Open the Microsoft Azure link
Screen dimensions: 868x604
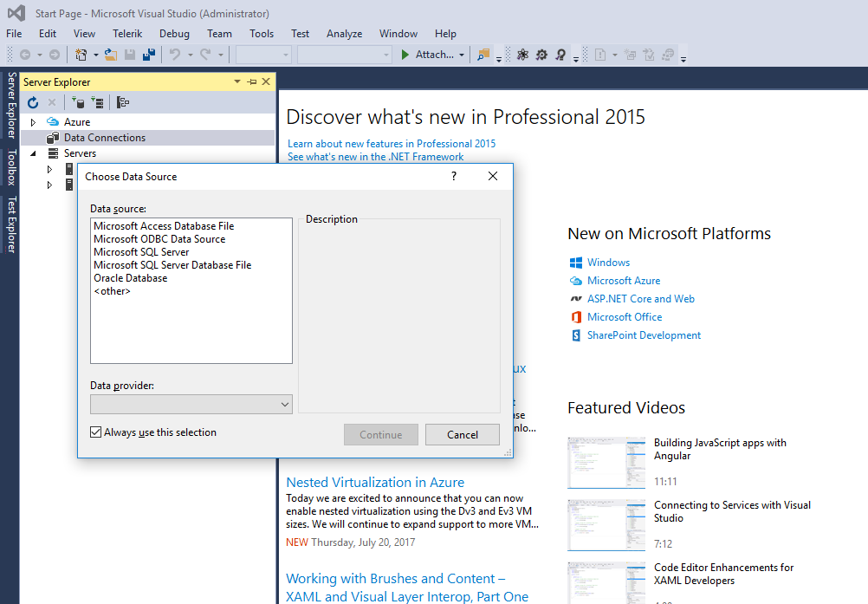(x=623, y=281)
